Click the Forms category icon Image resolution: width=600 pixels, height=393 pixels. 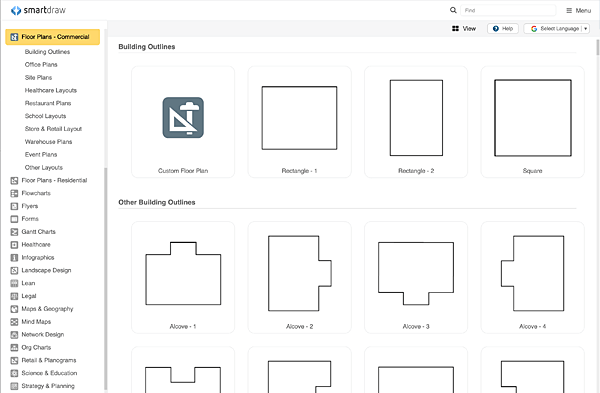point(14,219)
